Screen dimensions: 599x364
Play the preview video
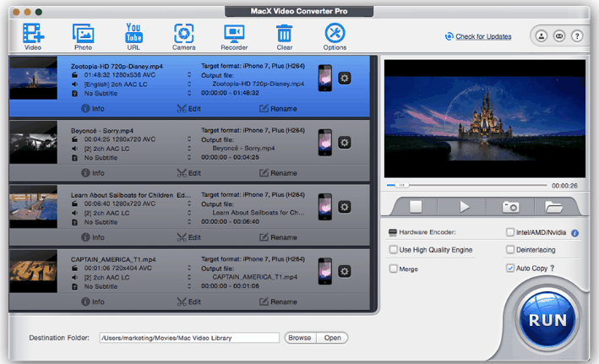pos(464,207)
